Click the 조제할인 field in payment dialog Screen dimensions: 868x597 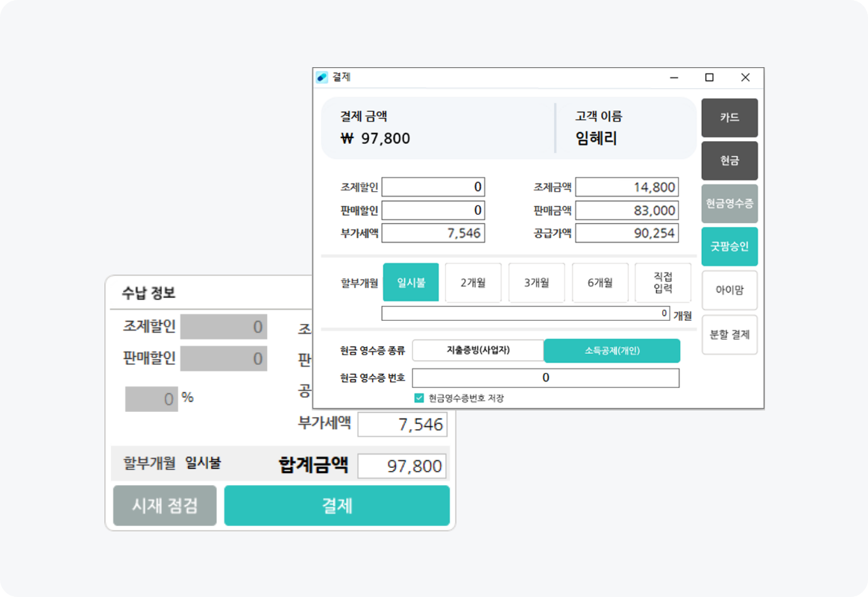(433, 187)
